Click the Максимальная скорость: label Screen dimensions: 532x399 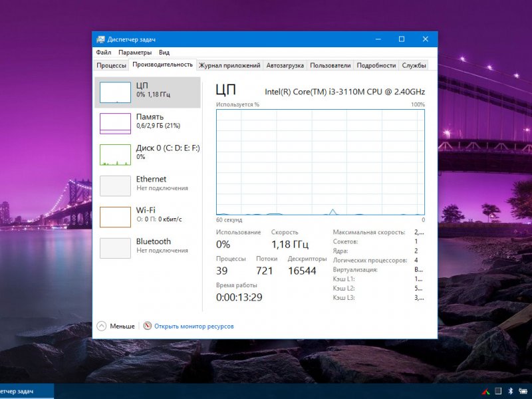[x=369, y=232]
